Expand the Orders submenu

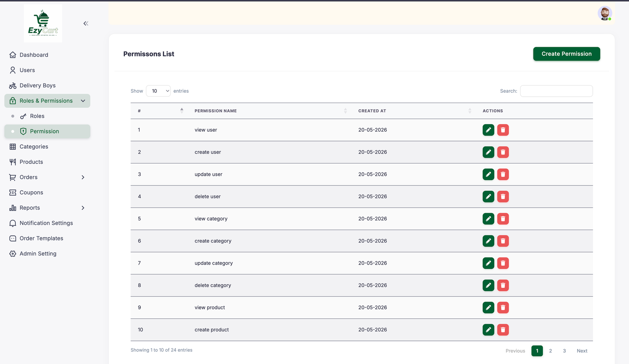tap(47, 177)
